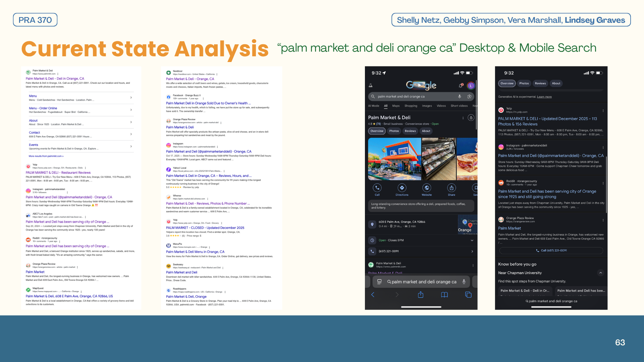Open the notifications bell with red badge

coord(461,85)
